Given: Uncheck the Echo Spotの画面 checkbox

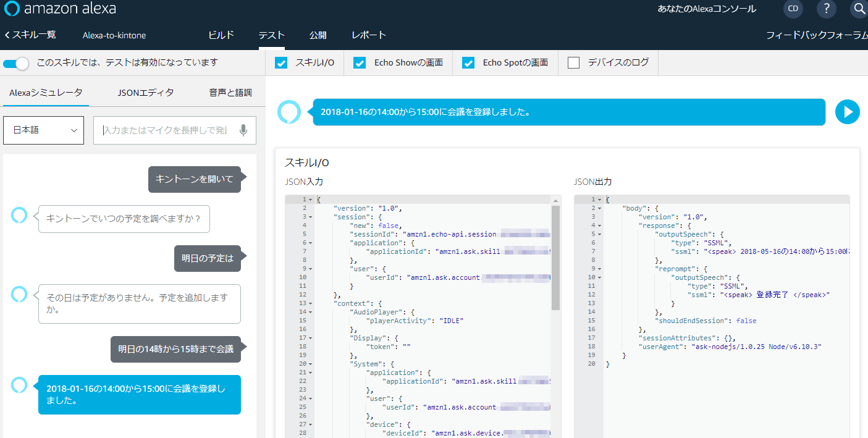Looking at the screenshot, I should point(468,63).
